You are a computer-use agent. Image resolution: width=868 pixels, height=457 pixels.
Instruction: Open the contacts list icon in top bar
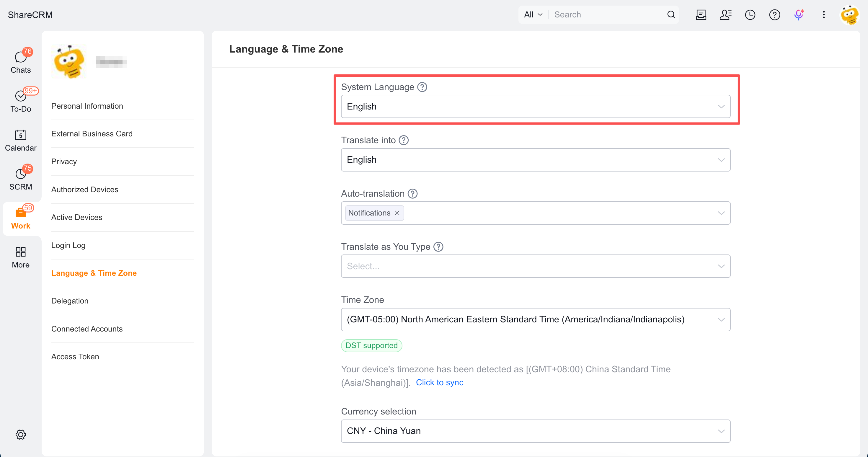[x=725, y=14]
